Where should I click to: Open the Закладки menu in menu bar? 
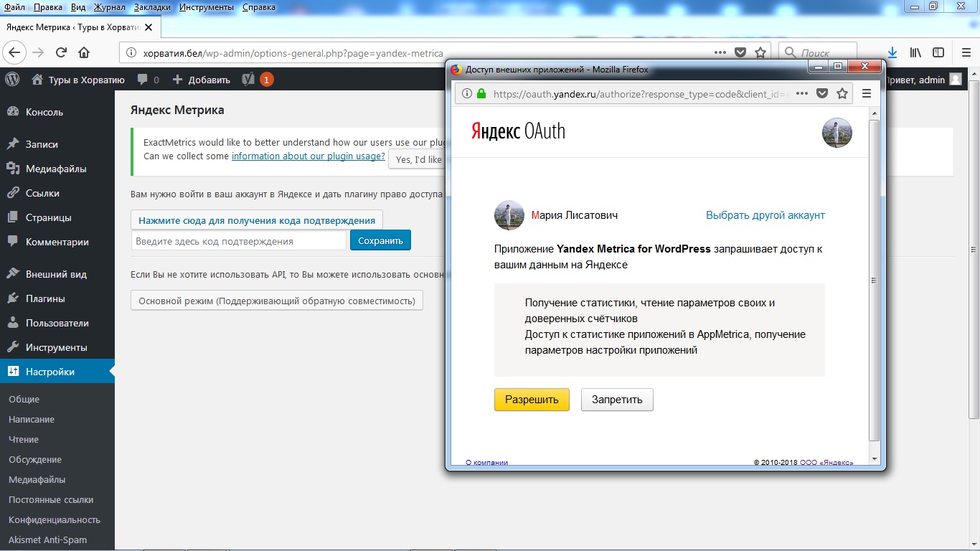point(152,7)
